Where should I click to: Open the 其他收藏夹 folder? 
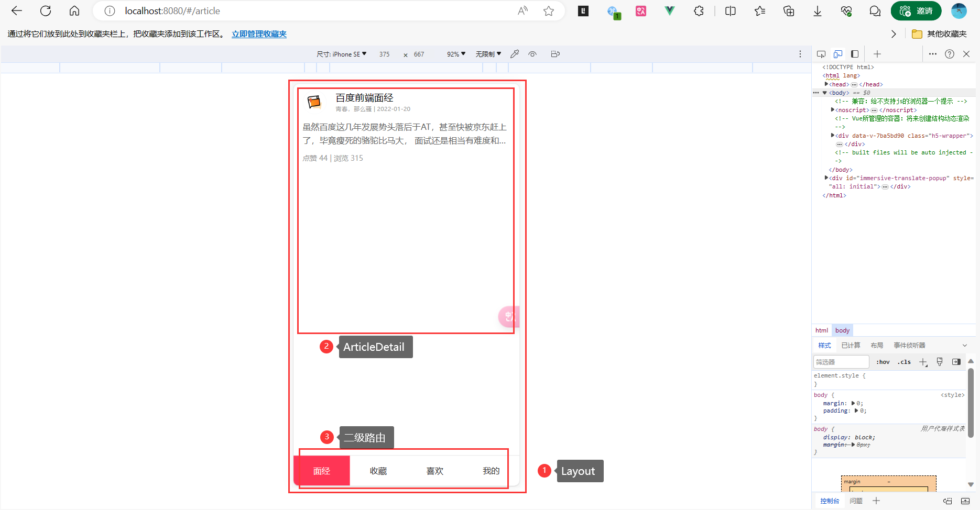coord(940,34)
